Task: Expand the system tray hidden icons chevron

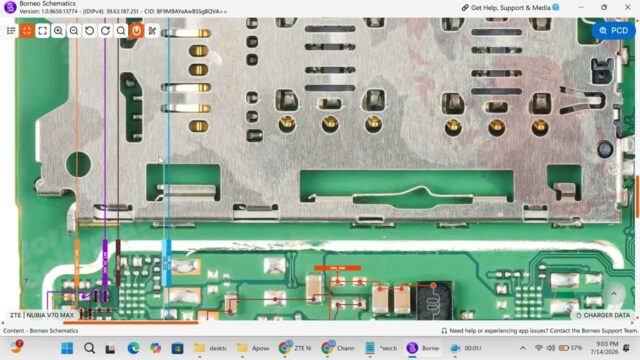Action: click(x=522, y=348)
